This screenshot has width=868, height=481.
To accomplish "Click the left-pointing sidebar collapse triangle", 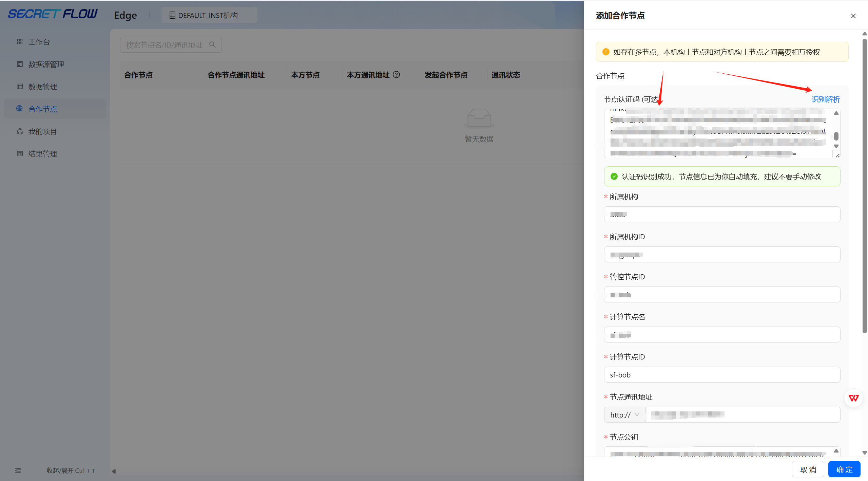I will (x=114, y=471).
